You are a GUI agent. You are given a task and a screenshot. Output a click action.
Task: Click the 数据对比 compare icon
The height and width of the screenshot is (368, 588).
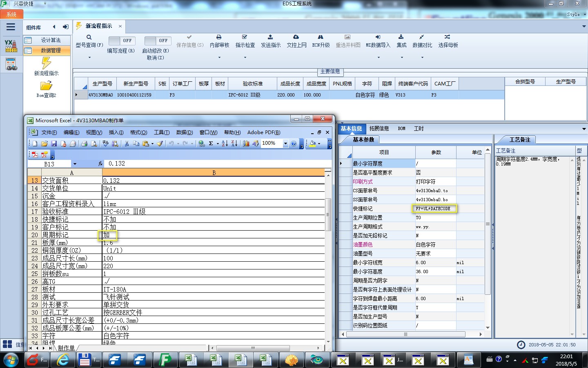[422, 37]
